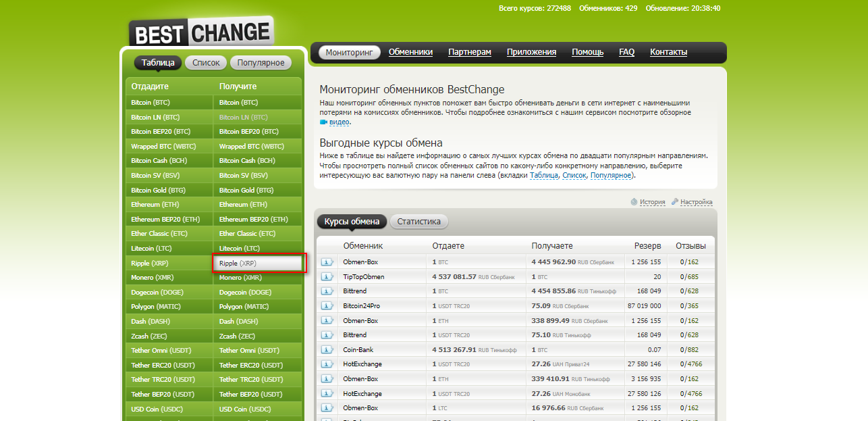Select Polygon (MATIC) in Отдадите column
Viewport: 868px width, 421px height.
click(x=169, y=307)
